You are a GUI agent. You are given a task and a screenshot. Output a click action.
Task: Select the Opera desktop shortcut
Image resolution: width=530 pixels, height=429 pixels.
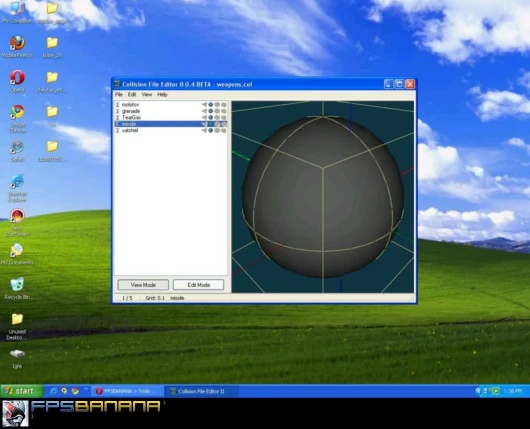[x=17, y=81]
